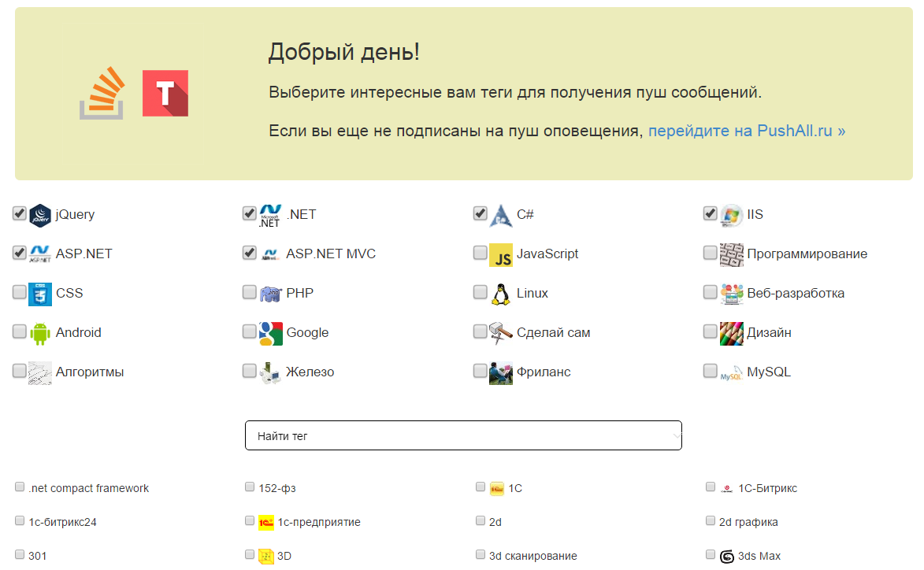This screenshot has width=924, height=570.
Task: Click the Сделай сам hammer icon
Action: [501, 333]
